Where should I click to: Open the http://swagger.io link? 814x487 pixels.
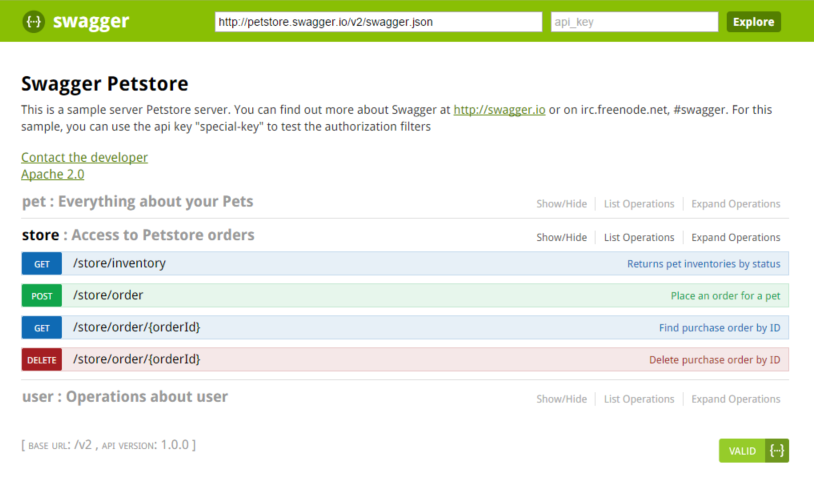499,110
